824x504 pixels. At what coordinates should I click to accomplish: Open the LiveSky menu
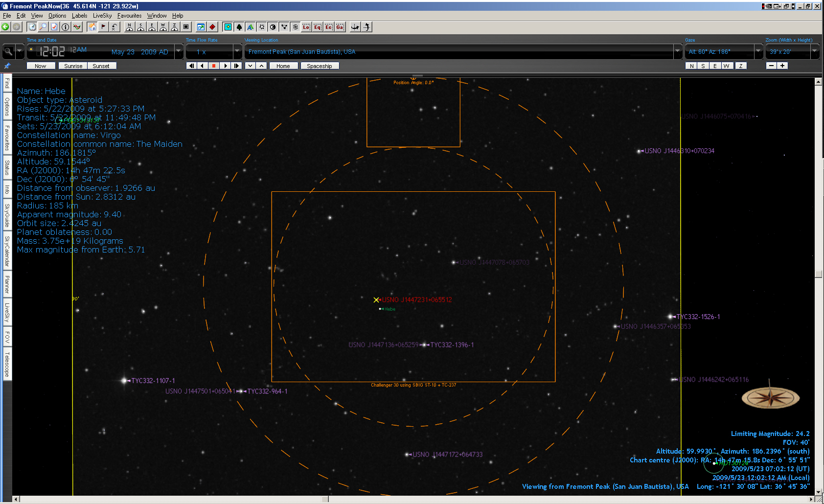tap(102, 16)
